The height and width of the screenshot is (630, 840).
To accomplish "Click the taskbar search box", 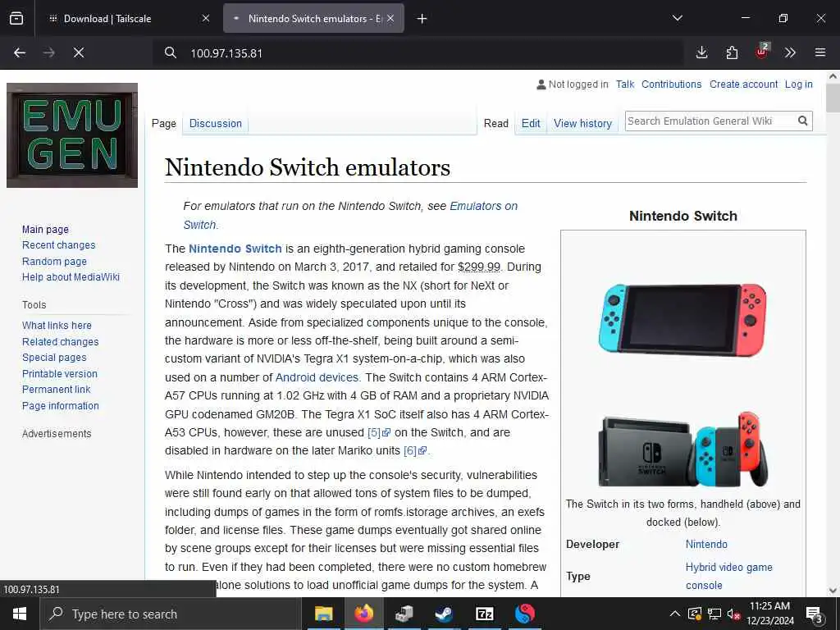I will click(x=171, y=614).
